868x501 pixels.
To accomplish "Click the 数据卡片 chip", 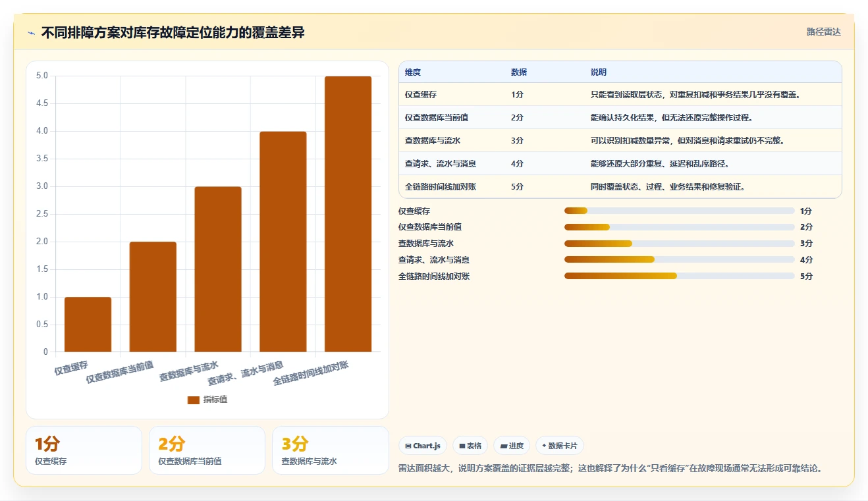I will click(560, 446).
